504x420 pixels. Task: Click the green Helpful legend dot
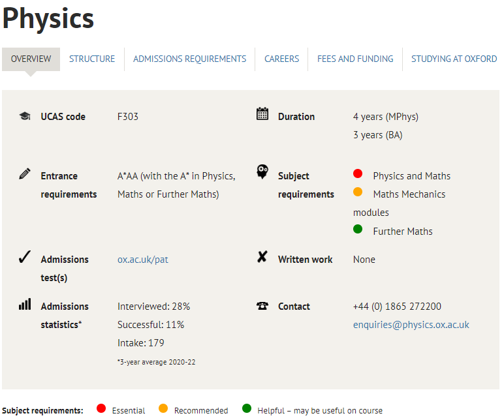(247, 408)
